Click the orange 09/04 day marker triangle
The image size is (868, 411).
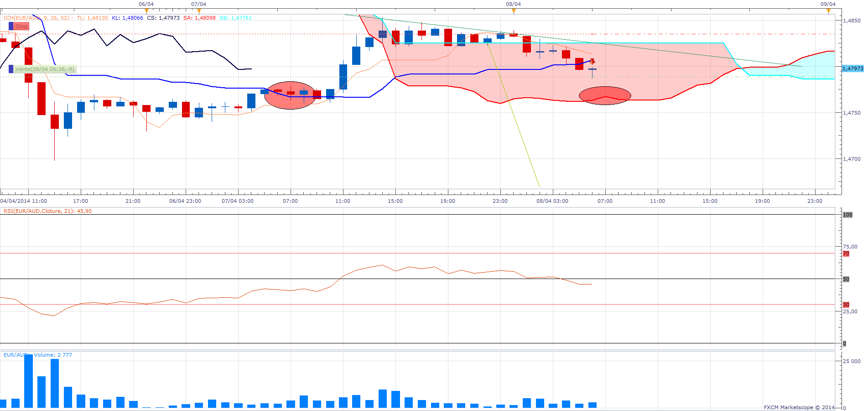pyautogui.click(x=828, y=11)
